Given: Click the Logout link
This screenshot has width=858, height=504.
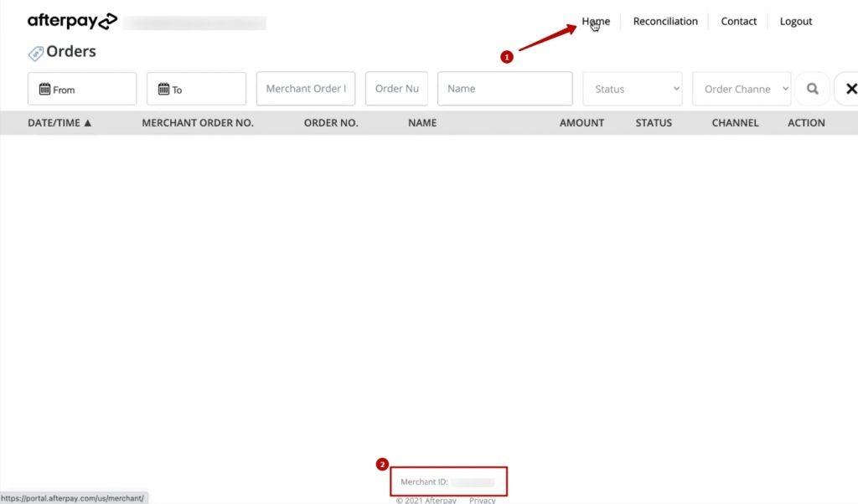Looking at the screenshot, I should coord(796,22).
